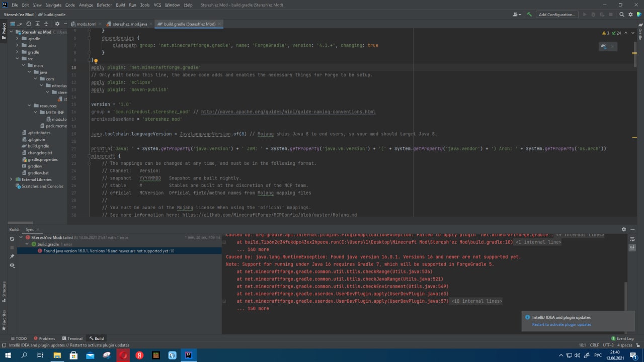Toggle tool window bars icon in status bar
Image resolution: width=644 pixels, height=362 pixels.
[x=4, y=345]
